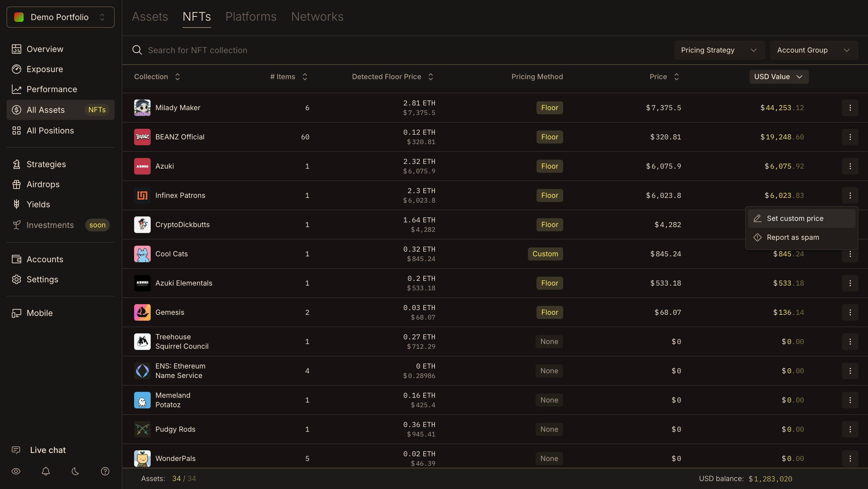Viewport: 868px width, 489px height.
Task: Click the Mobile devices icon
Action: point(16,313)
